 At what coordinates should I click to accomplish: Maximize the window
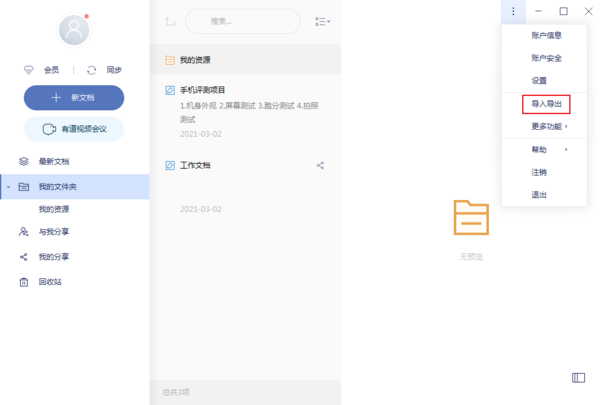click(x=564, y=11)
